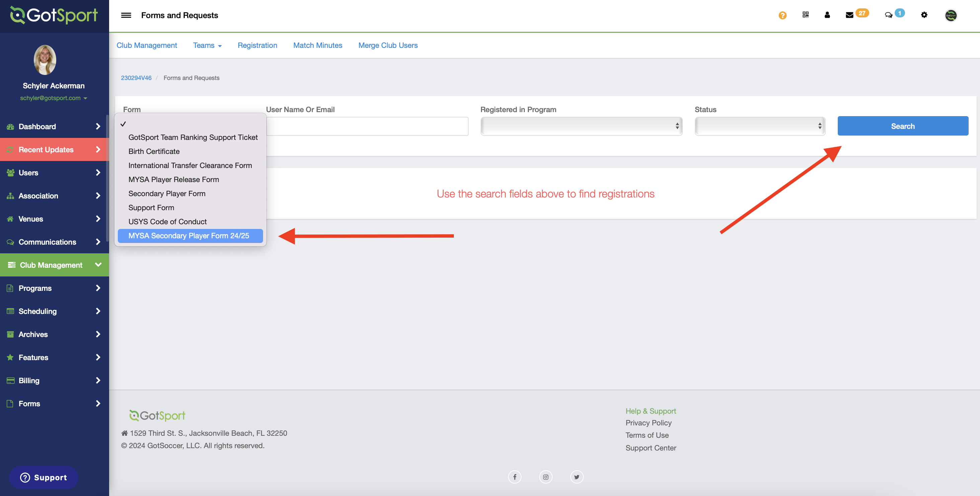Open the Twitter icon in footer

click(x=577, y=477)
